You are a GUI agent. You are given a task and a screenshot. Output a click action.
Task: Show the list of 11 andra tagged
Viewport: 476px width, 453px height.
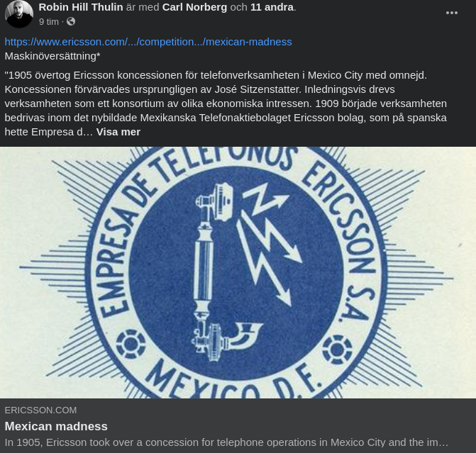pyautogui.click(x=272, y=7)
